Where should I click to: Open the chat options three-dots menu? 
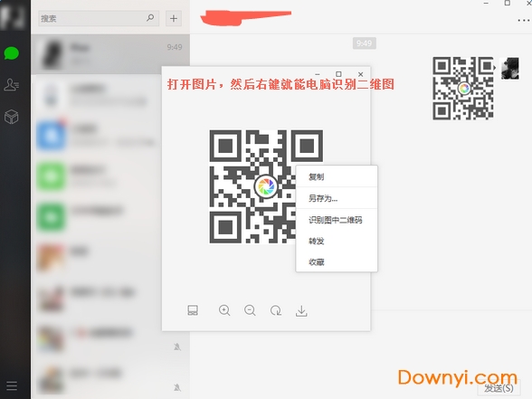click(524, 21)
